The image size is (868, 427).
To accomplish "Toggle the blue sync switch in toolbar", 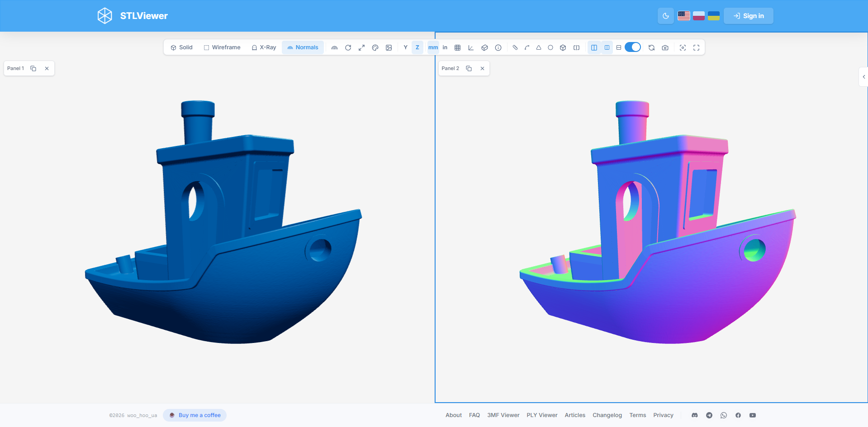I will tap(633, 47).
